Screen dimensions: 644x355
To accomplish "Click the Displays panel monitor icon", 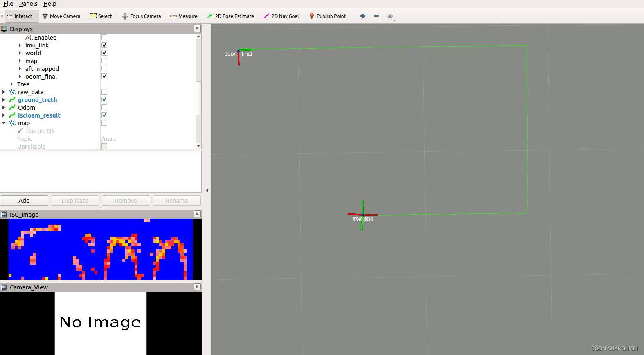I will click(4, 29).
